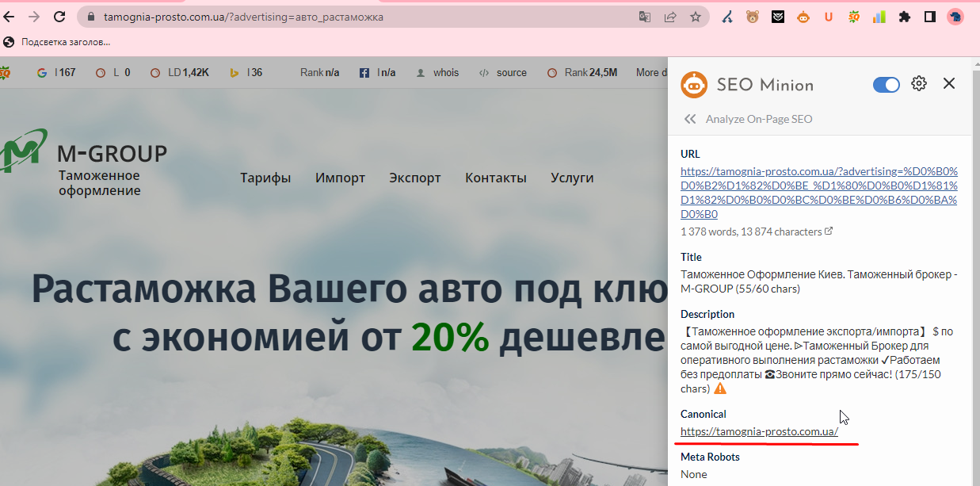
Task: Open the Услуги menu item
Action: [572, 178]
